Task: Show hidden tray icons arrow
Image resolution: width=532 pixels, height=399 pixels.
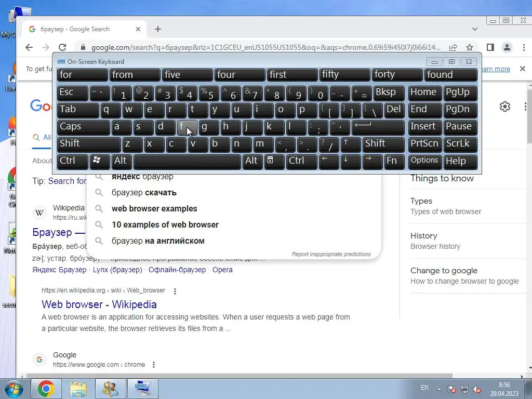Action: 439,389
